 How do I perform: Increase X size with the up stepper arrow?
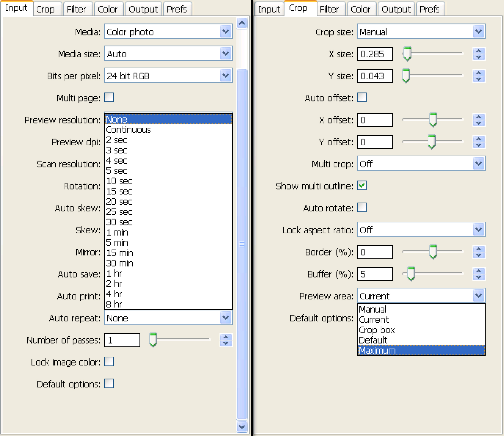[478, 51]
